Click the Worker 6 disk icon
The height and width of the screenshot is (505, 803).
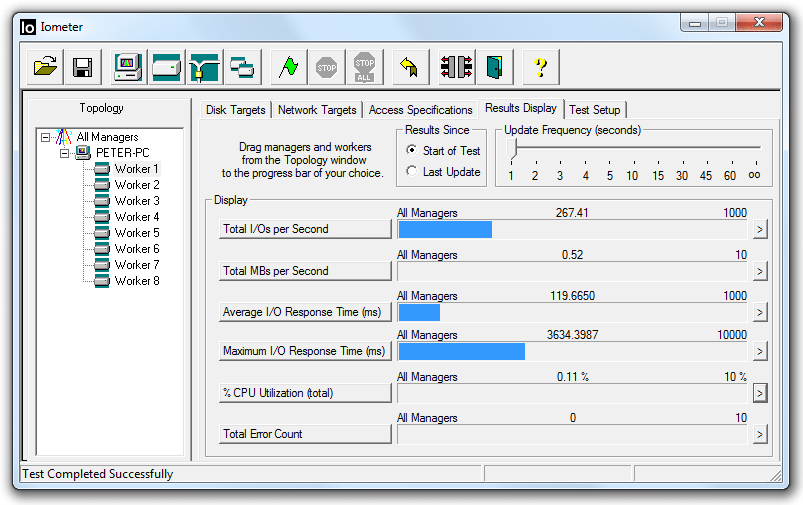pyautogui.click(x=102, y=248)
